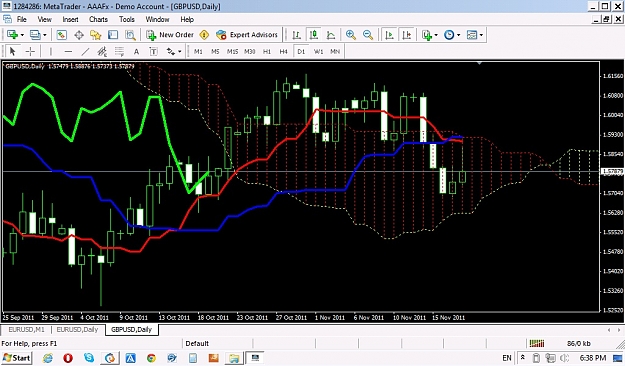The width and height of the screenshot is (625, 366).
Task: Switch chart to candlesticks mode
Action: tap(314, 35)
